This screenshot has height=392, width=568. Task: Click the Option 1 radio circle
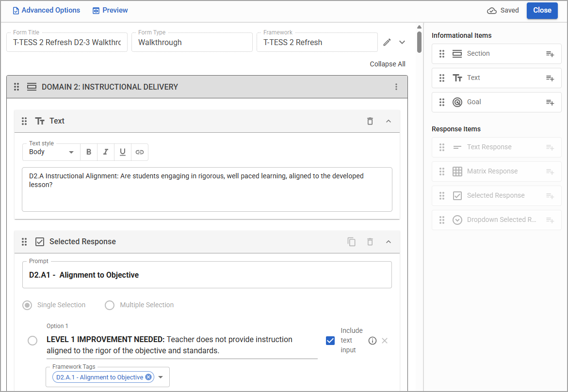(32, 341)
